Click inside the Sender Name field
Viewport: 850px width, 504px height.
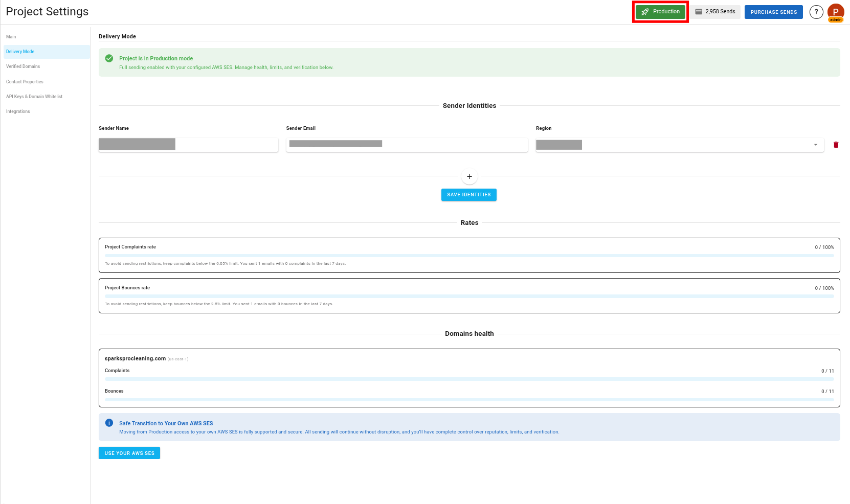point(188,145)
